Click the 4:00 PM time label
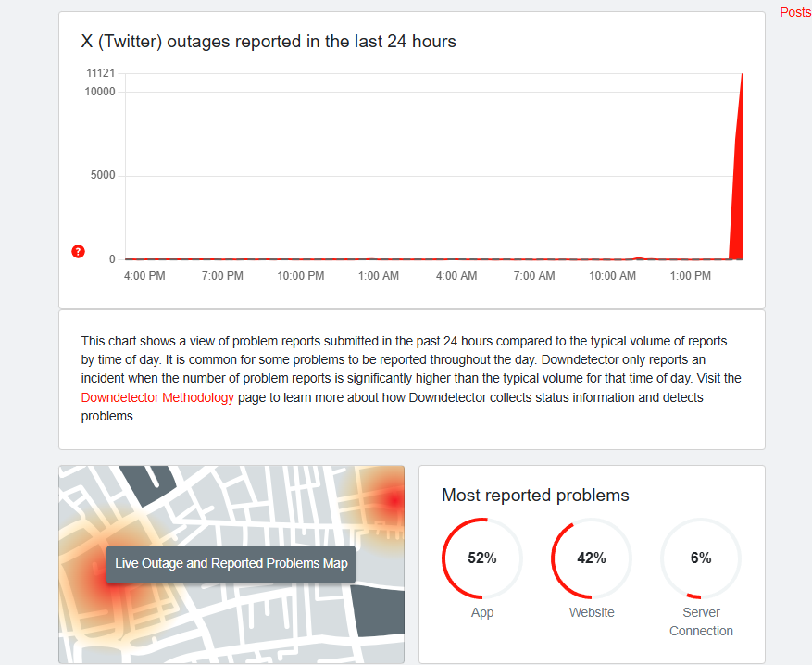Screen dimensions: 812x665 pos(144,276)
